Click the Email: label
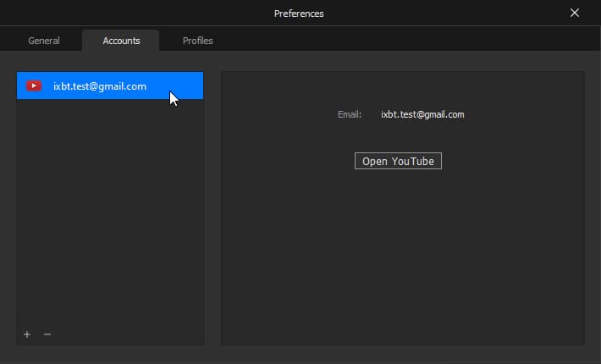The height and width of the screenshot is (364, 601). pos(350,114)
